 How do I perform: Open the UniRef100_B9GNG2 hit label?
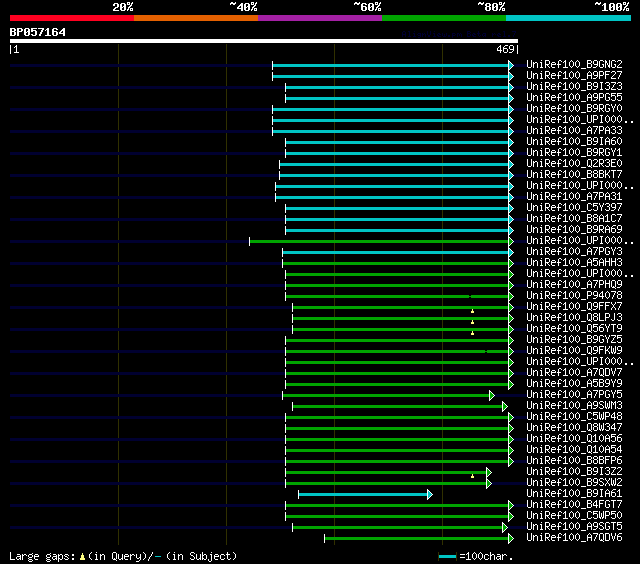point(574,64)
